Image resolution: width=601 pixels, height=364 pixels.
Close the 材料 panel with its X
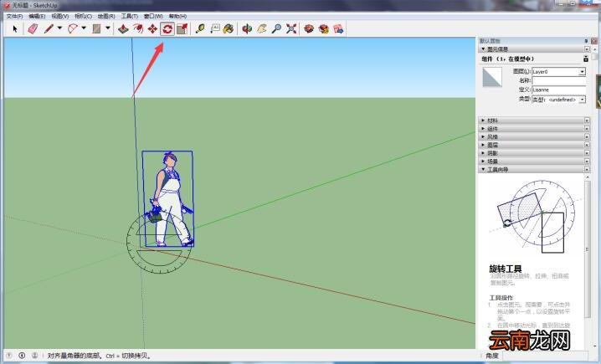[587, 120]
